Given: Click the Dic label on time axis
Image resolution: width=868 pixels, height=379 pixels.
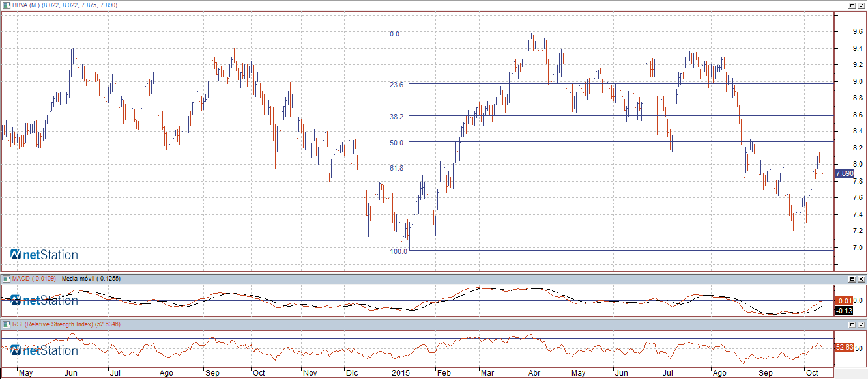Looking at the screenshot, I should point(352,374).
